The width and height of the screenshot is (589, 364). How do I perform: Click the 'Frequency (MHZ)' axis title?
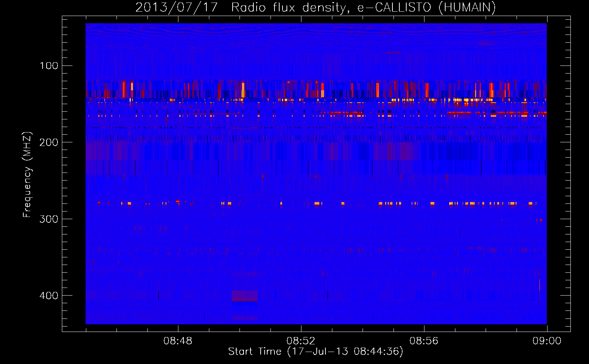click(27, 174)
